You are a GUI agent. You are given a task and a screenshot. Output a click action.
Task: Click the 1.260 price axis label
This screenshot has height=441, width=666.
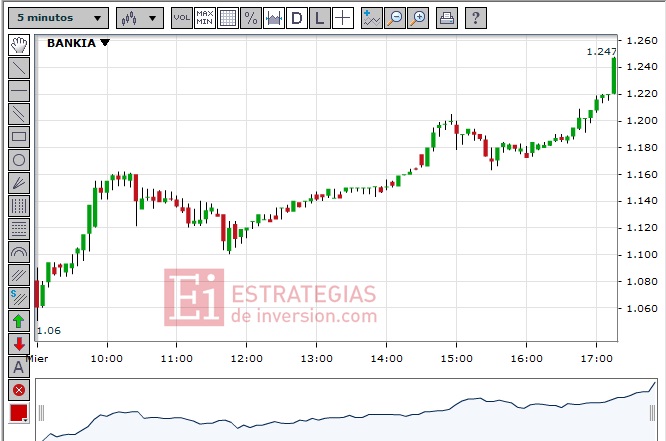pyautogui.click(x=642, y=41)
